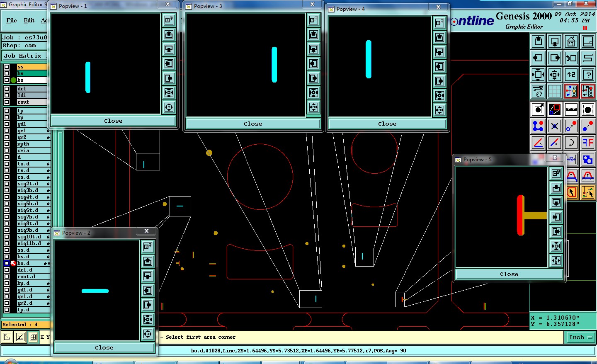Click the green bs layer name bar

tap(33, 73)
